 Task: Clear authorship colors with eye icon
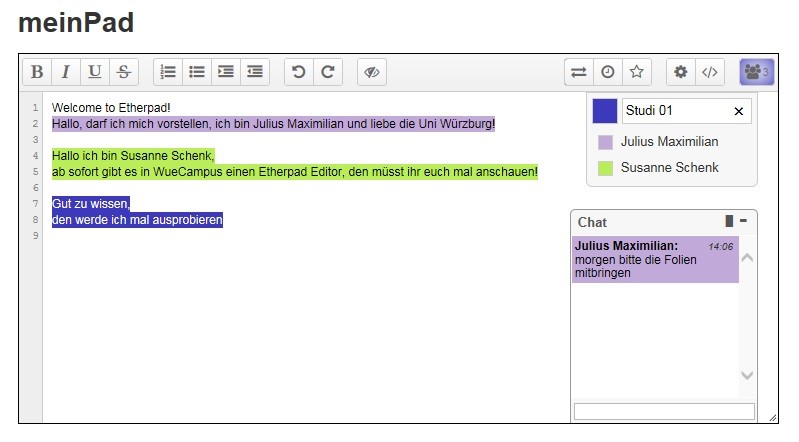point(371,72)
